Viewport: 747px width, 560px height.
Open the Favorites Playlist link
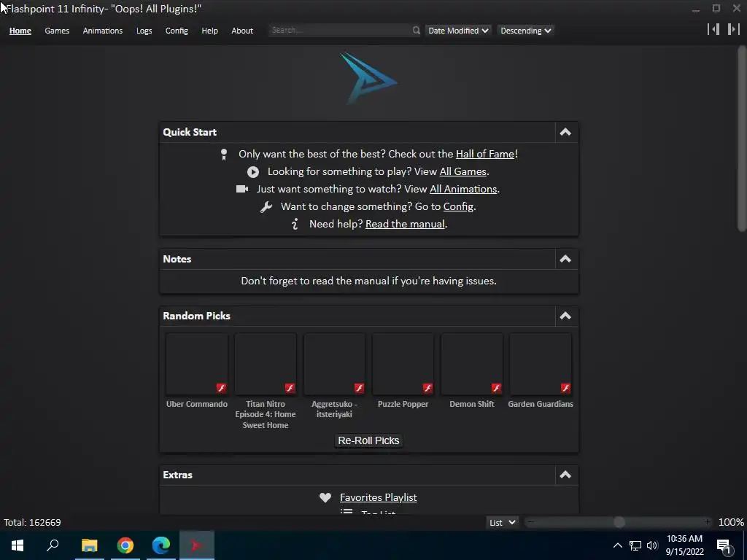coord(379,497)
